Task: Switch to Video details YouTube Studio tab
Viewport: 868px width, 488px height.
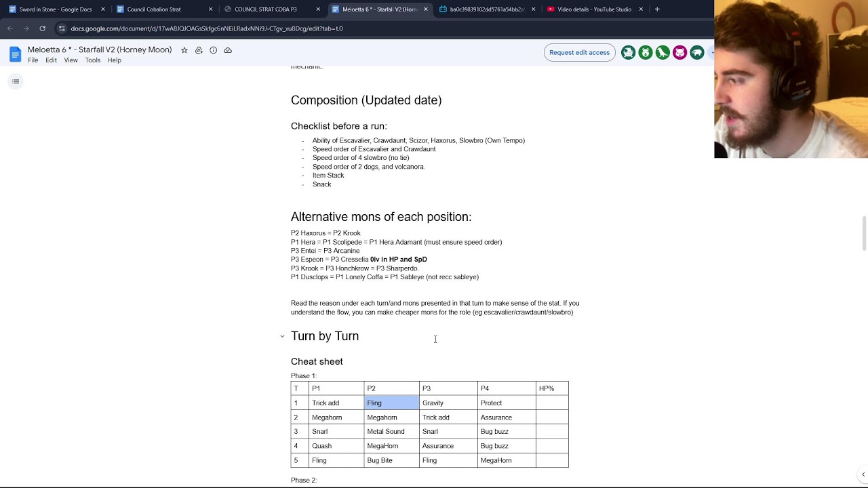Action: tap(595, 9)
